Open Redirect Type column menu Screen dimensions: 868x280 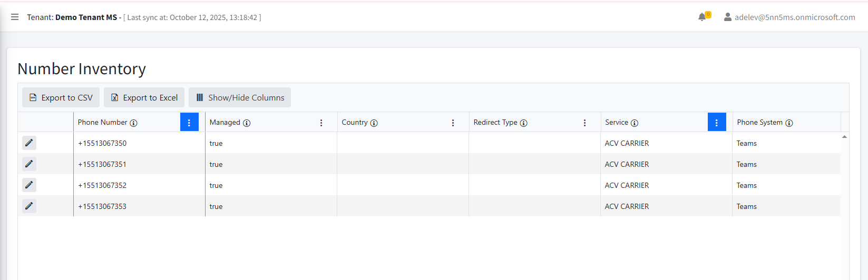[x=585, y=123]
